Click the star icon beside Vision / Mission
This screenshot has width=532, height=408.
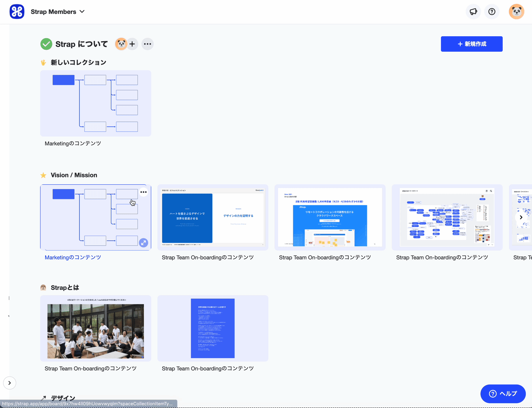43,175
